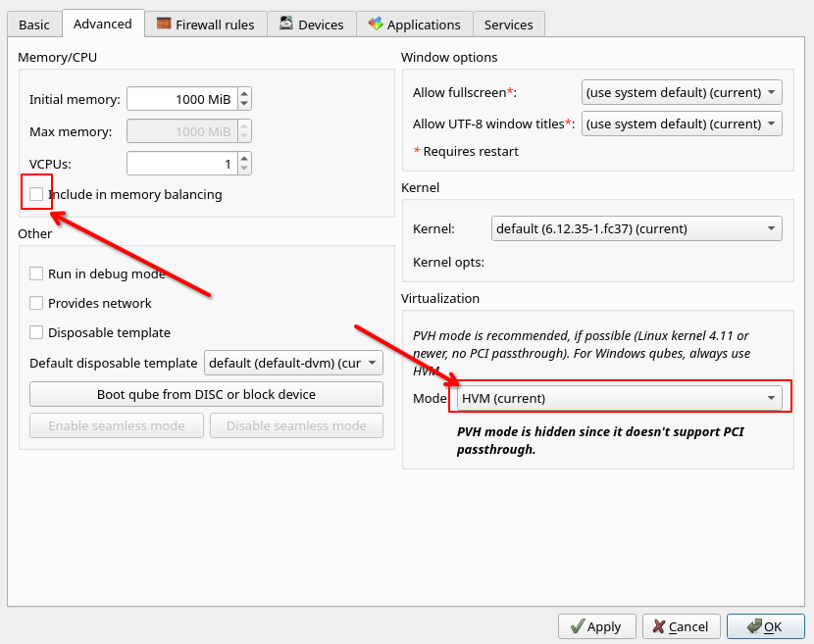Click the 'PVH mode is hidden' warning text

(600, 440)
